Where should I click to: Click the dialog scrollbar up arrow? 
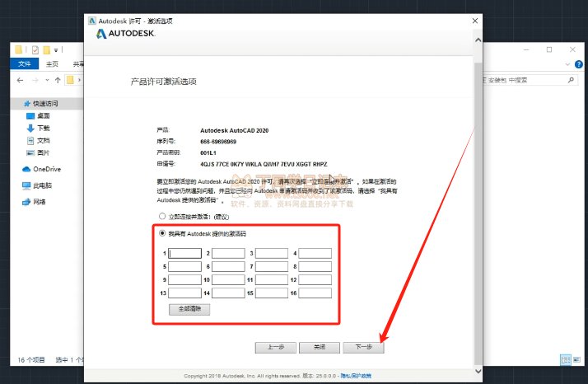point(478,40)
